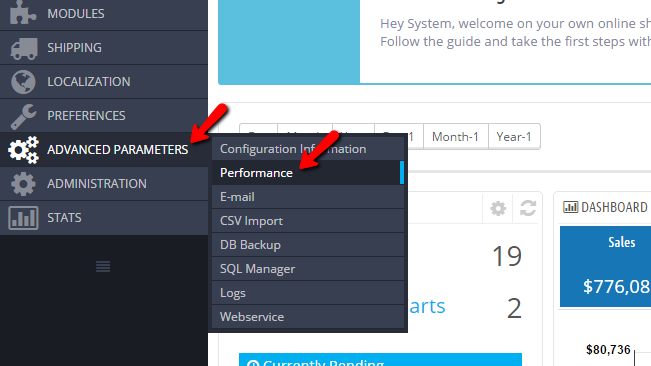Open dashboard panel settings gear icon

tap(498, 208)
